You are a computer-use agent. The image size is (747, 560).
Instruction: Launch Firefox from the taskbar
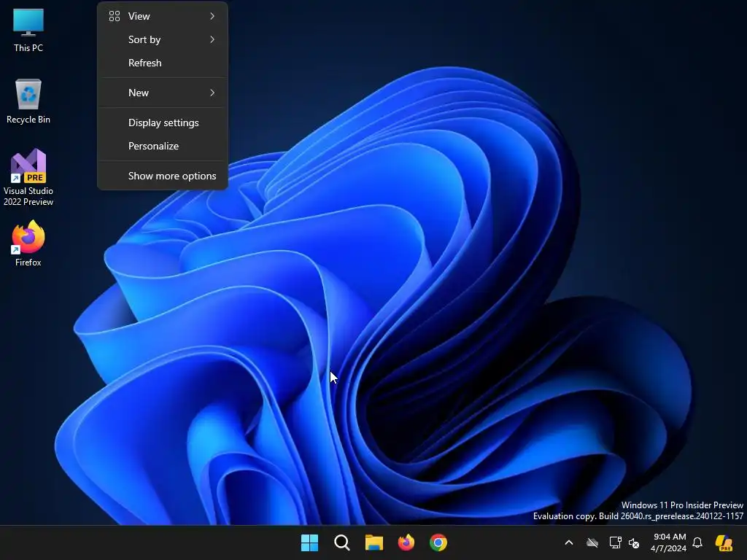tap(406, 542)
